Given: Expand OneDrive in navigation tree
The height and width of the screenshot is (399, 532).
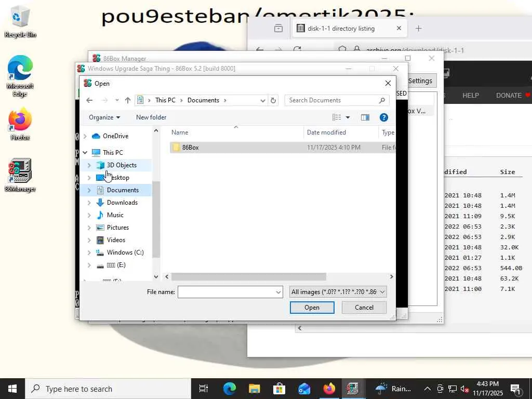Looking at the screenshot, I should [x=85, y=136].
